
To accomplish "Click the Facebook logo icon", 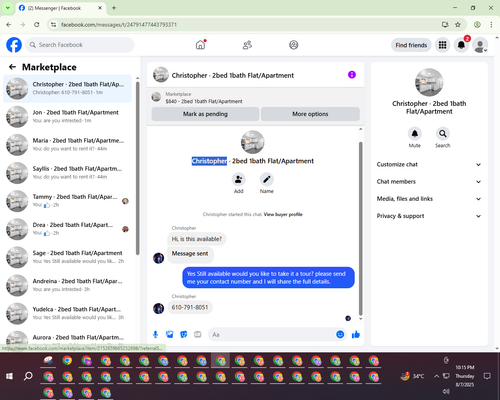I will [x=14, y=45].
